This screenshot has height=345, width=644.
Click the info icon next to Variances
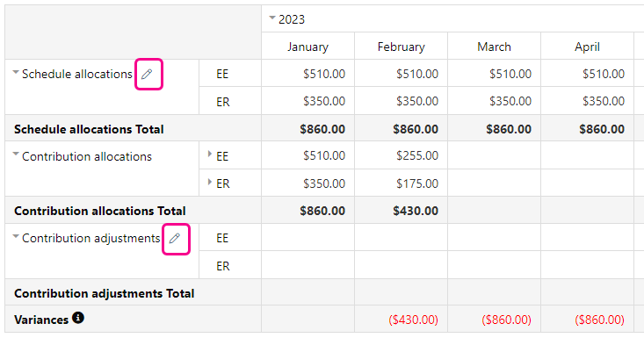click(78, 318)
